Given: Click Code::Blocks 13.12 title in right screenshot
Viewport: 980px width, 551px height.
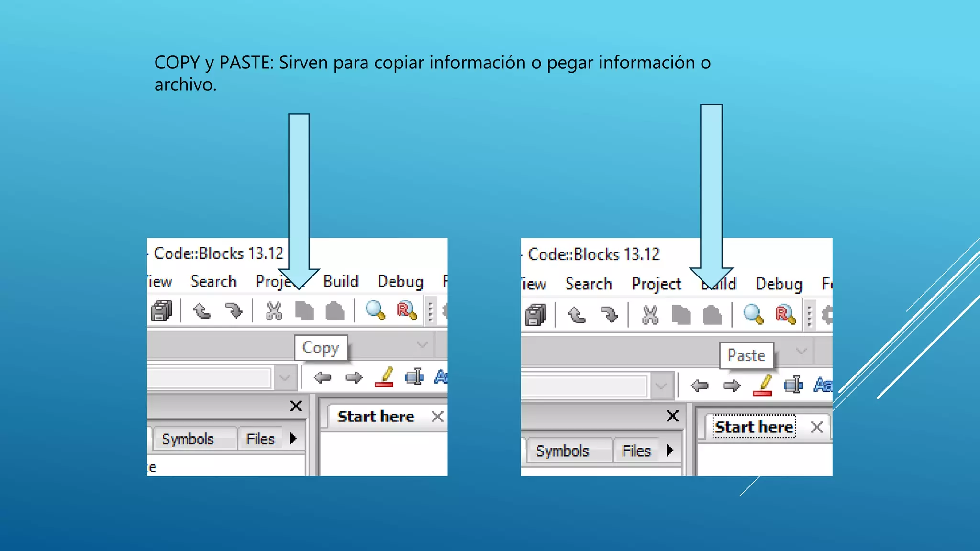Looking at the screenshot, I should pos(594,254).
